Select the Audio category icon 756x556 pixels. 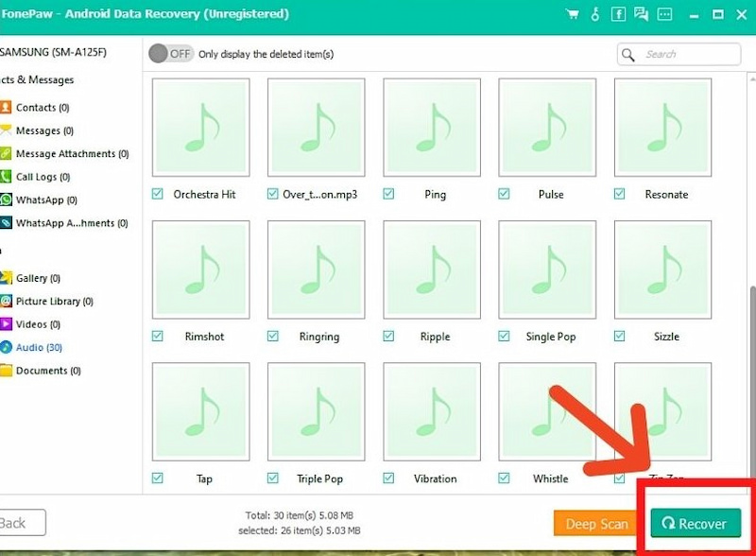click(x=6, y=348)
